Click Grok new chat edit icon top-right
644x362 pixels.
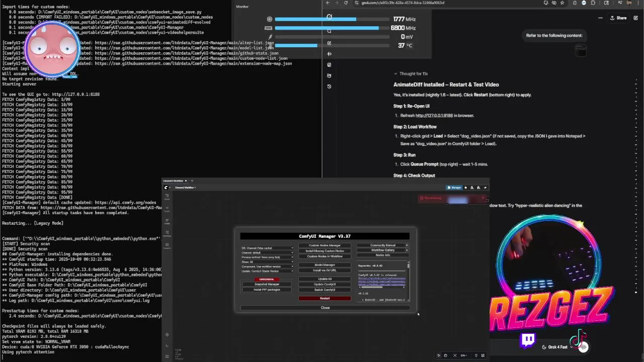pos(635,18)
